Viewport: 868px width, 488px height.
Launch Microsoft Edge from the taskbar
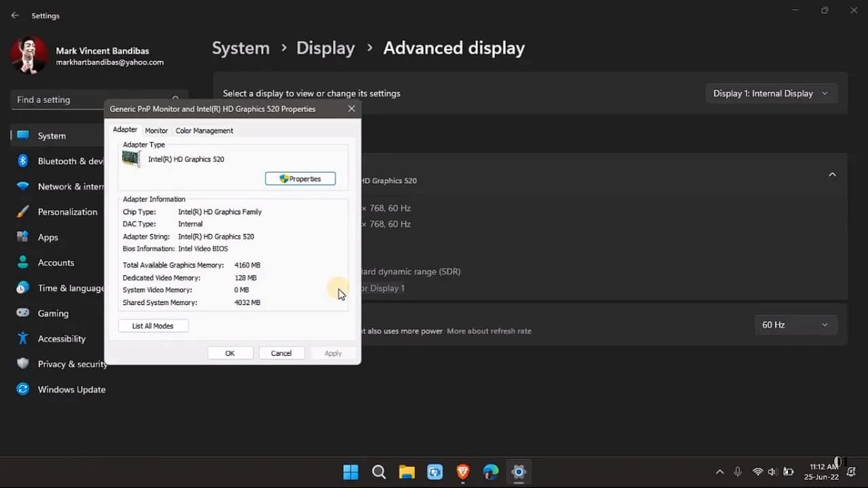490,472
